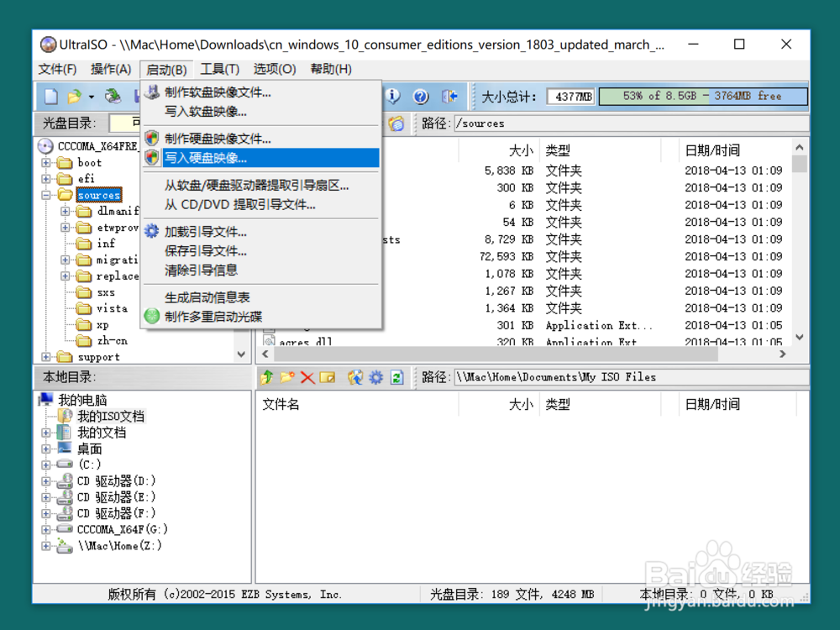This screenshot has width=840, height=630.
Task: Expand the support folder node
Action: [x=46, y=357]
